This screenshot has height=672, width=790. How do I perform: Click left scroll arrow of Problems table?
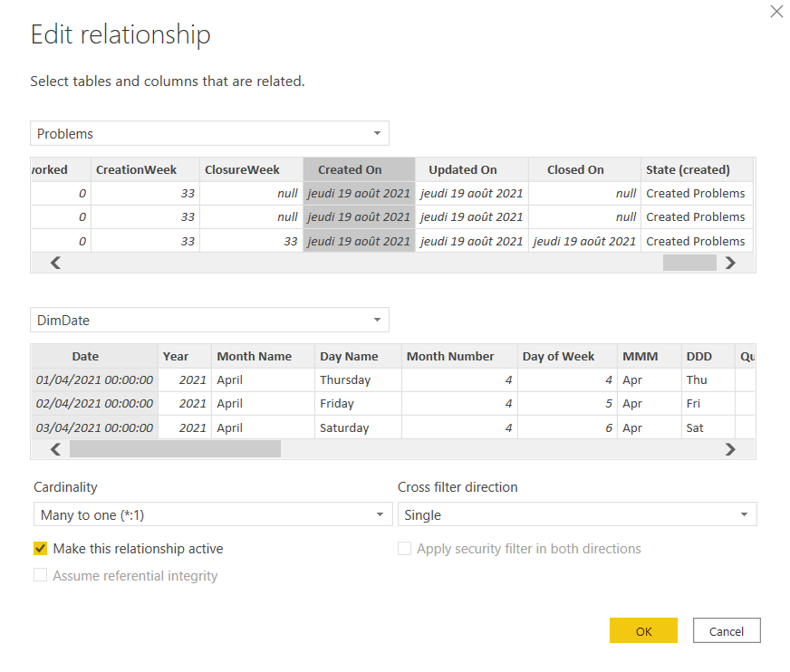55,263
